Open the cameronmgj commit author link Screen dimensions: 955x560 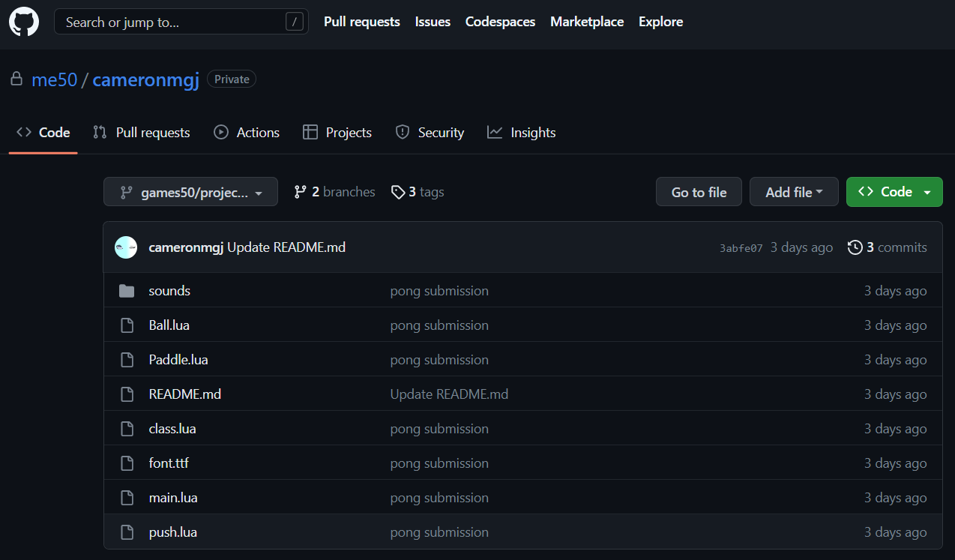click(x=187, y=247)
